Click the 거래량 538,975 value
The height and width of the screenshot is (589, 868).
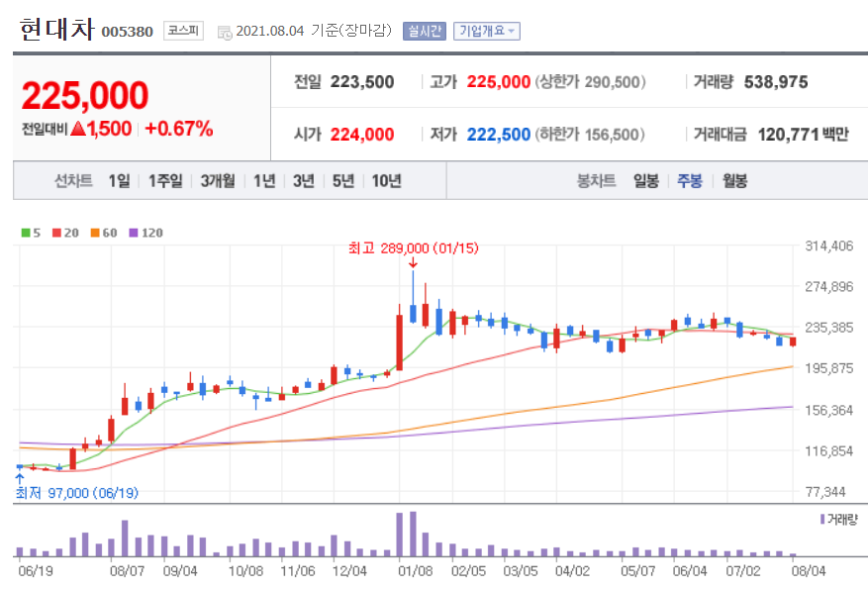click(x=776, y=82)
